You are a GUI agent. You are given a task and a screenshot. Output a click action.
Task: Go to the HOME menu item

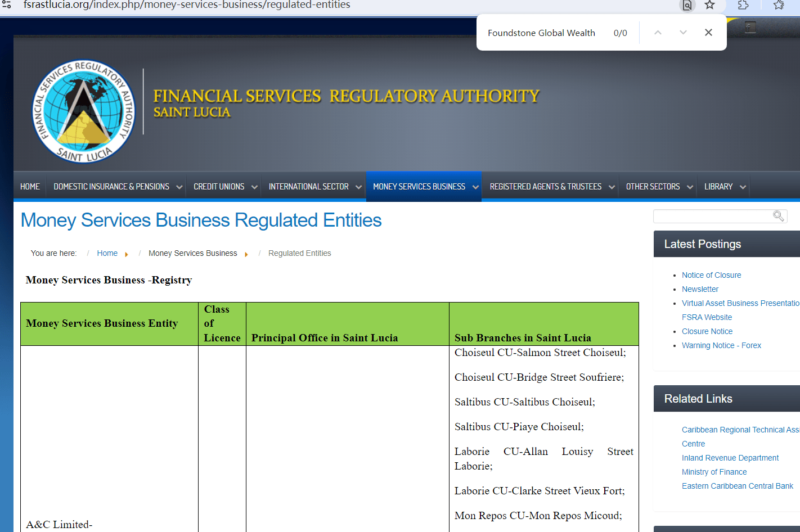click(30, 187)
